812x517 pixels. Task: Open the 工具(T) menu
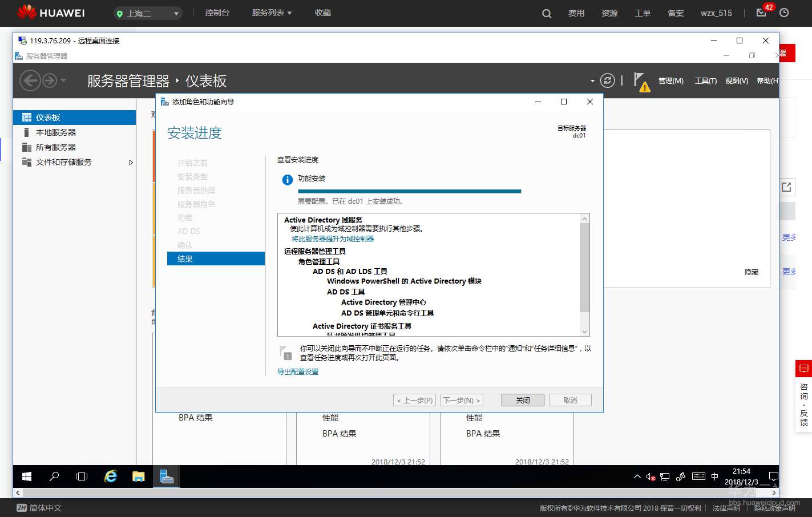click(x=705, y=80)
